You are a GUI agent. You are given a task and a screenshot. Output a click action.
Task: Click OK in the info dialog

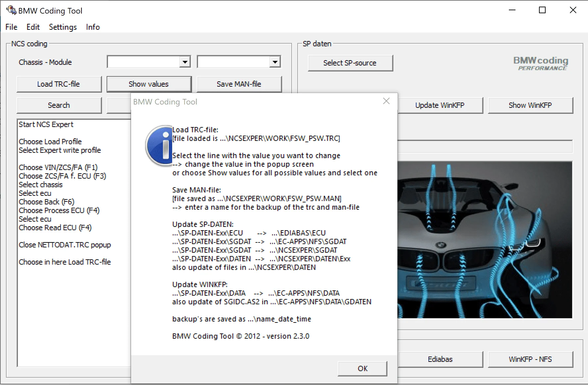point(363,368)
